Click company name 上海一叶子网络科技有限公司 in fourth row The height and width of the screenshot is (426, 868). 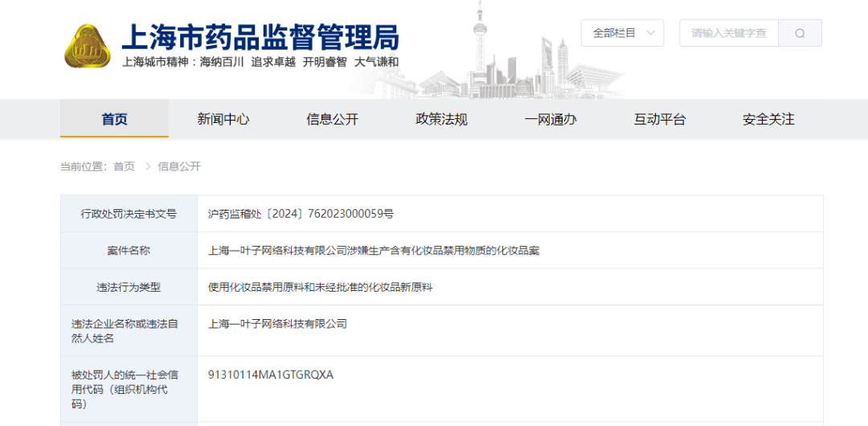277,324
